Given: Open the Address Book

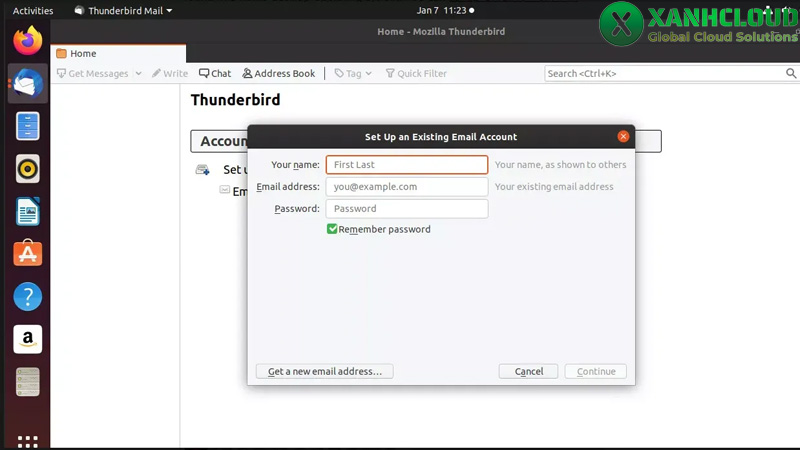Looking at the screenshot, I should [x=279, y=73].
